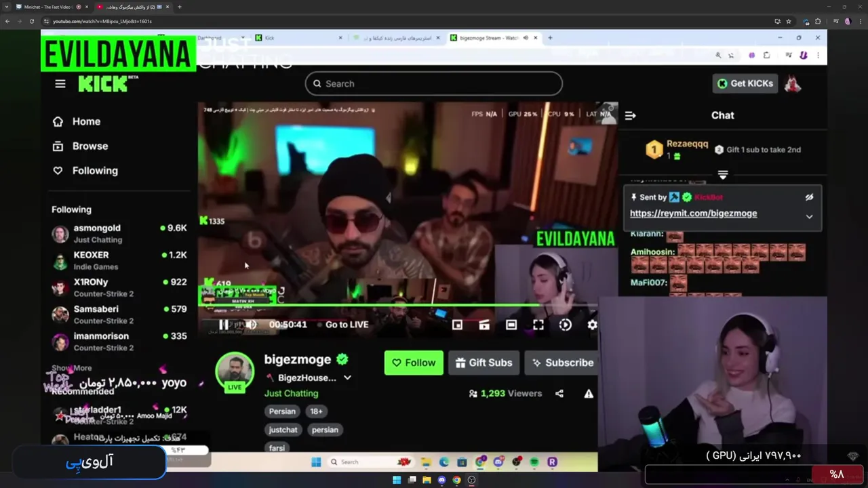The height and width of the screenshot is (488, 868).
Task: Open File Explorer on the bottom taskbar
Action: 427,480
